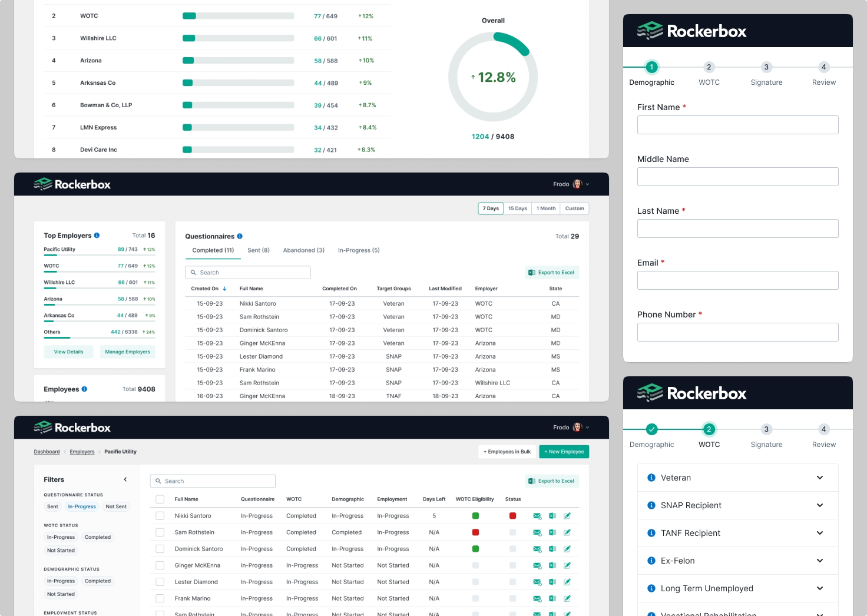Click the edit icon for Dominick Santoro
This screenshot has height=616, width=867.
coord(567,549)
